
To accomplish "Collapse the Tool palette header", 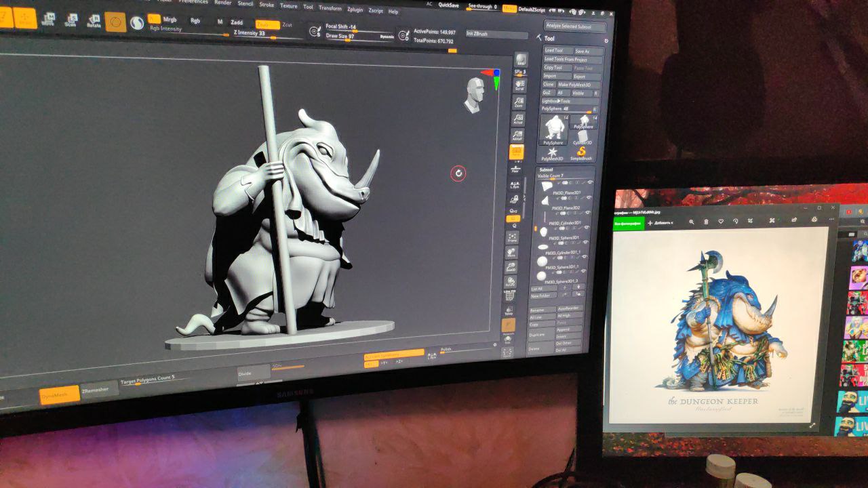I will tap(549, 39).
